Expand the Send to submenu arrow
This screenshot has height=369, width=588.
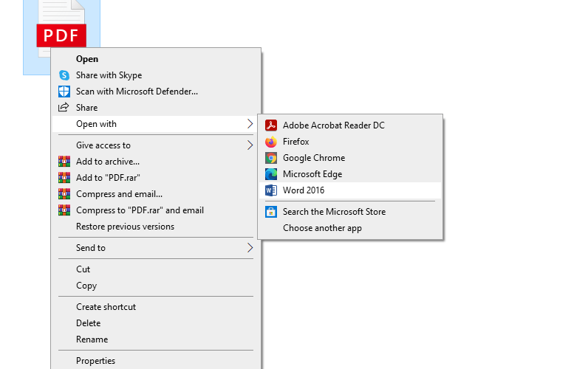pyautogui.click(x=250, y=248)
